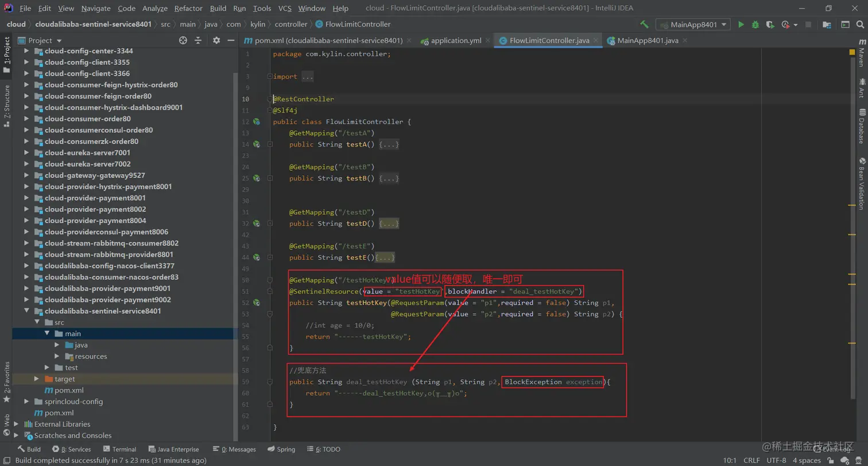The height and width of the screenshot is (466, 868).
Task: Expand the target folder node
Action: coord(37,379)
